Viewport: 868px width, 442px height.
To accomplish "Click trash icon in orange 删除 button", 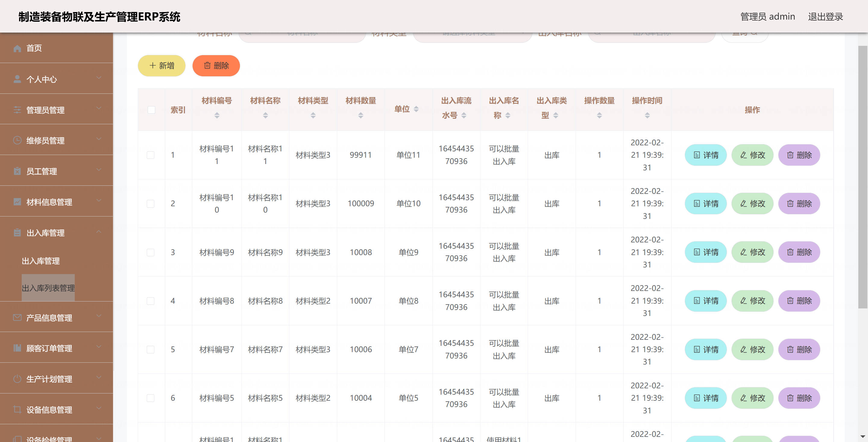I will 207,65.
